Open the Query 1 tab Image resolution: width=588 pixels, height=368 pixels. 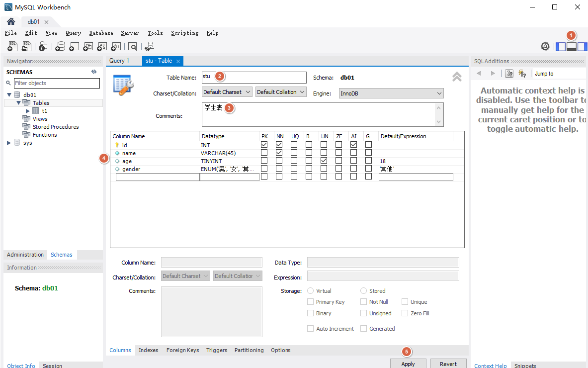point(119,61)
